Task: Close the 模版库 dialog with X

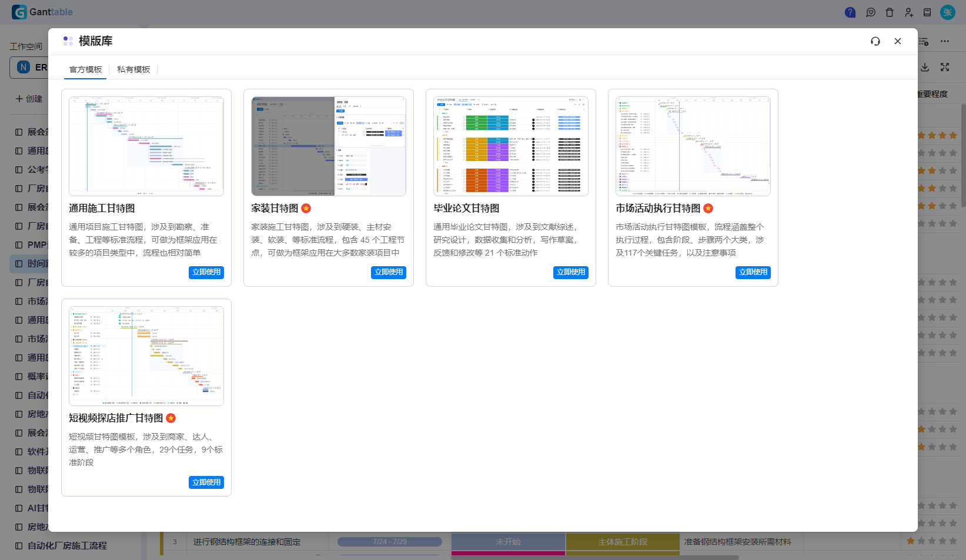Action: (898, 41)
